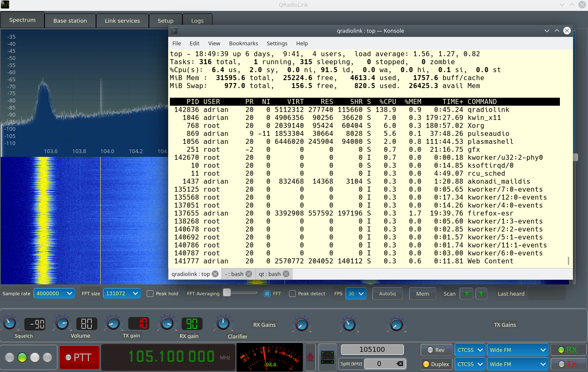
Task: Toggle the Duplex mode
Action: point(436,364)
